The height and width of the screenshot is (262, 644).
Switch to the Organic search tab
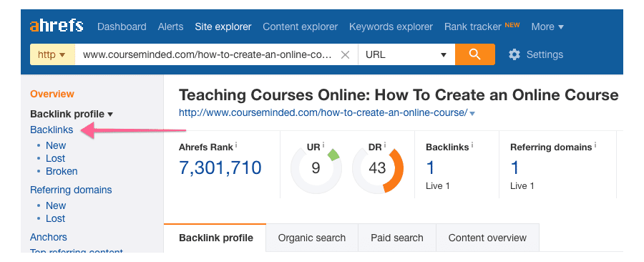click(312, 238)
